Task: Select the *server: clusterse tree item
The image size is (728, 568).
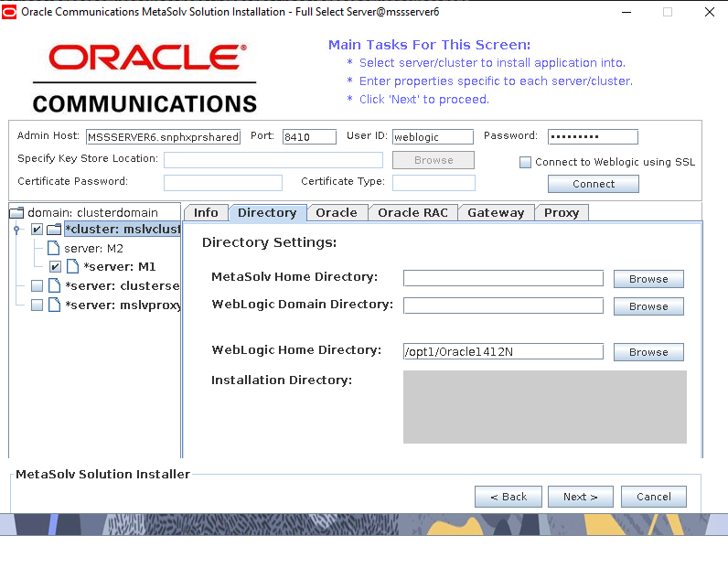Action: (123, 285)
